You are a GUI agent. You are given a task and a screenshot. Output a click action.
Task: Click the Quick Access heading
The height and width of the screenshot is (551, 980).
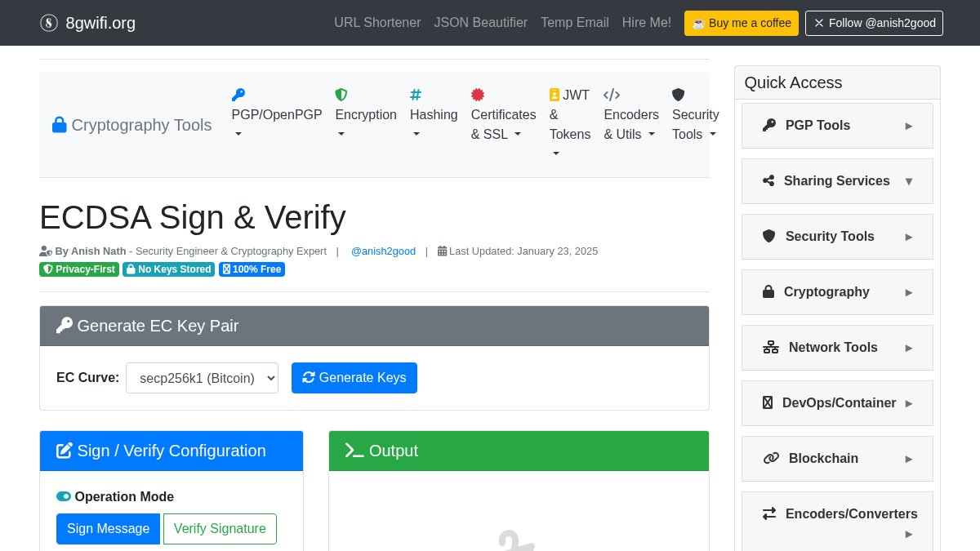point(793,82)
